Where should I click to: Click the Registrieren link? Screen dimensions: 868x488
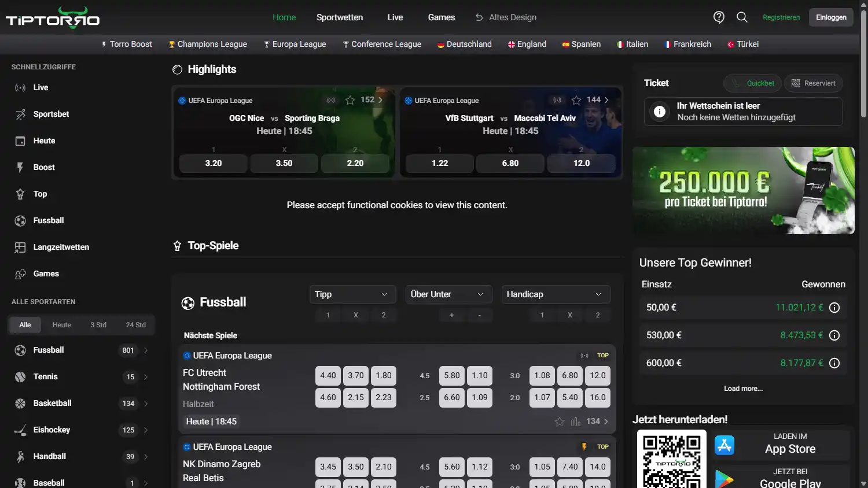tap(781, 17)
